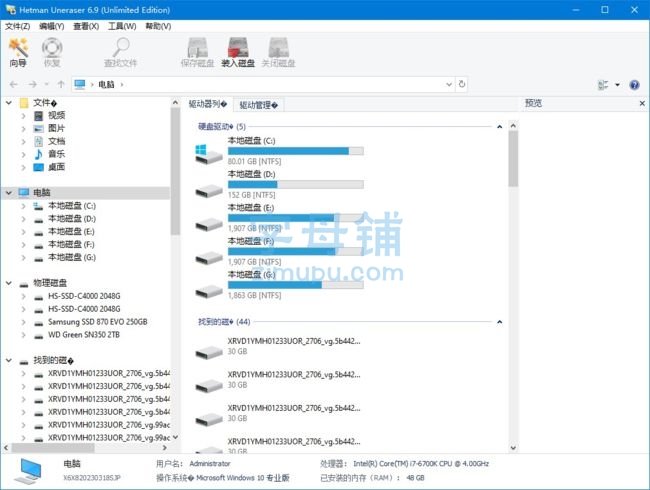Image resolution: width=650 pixels, height=490 pixels.
Task: Click the 电脑 address path field
Action: (263, 85)
